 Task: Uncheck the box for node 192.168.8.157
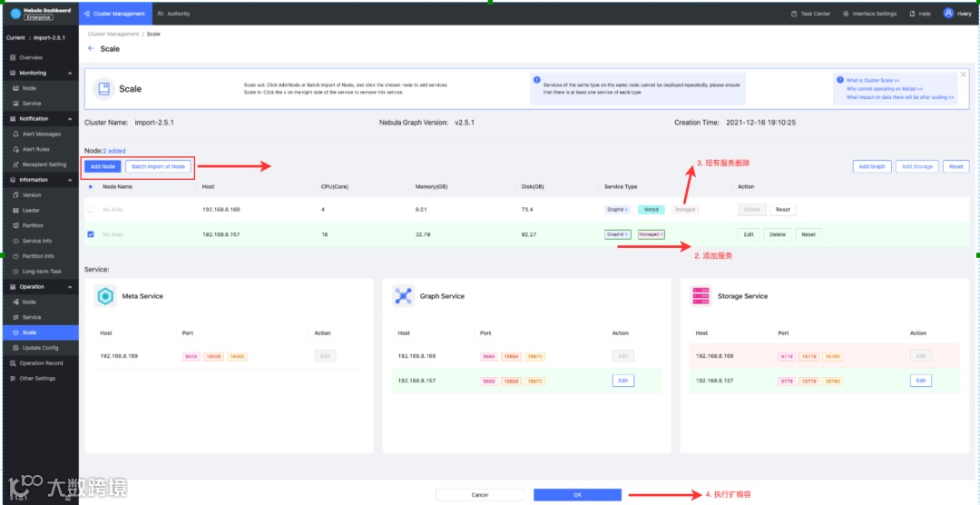(91, 234)
